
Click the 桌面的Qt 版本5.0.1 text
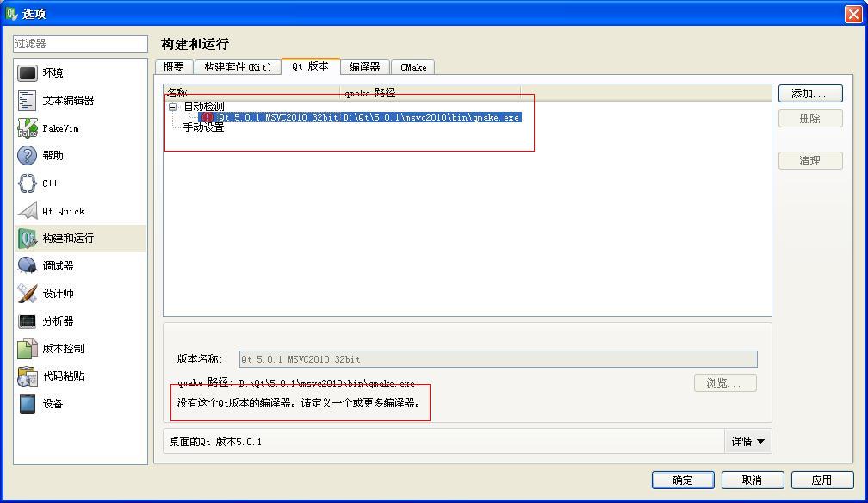pyautogui.click(x=215, y=442)
